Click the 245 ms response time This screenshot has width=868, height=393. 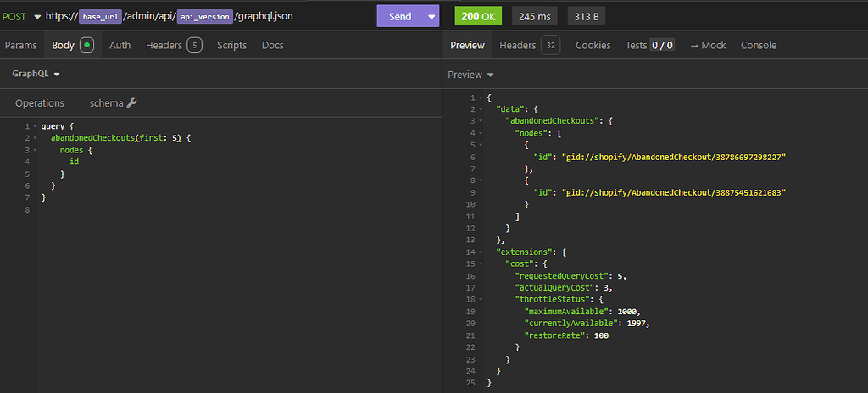pos(535,17)
